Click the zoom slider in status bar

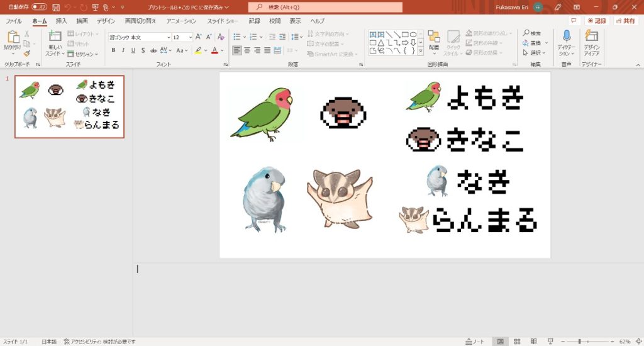(x=579, y=341)
